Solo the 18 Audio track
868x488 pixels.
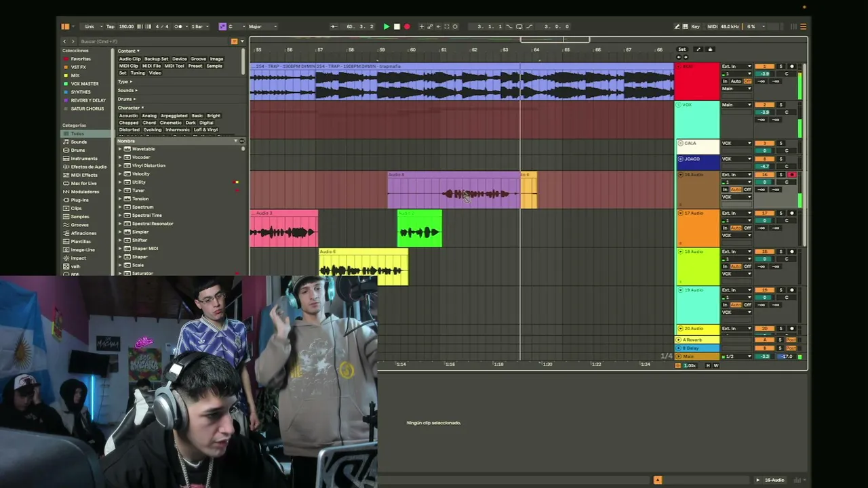click(781, 251)
